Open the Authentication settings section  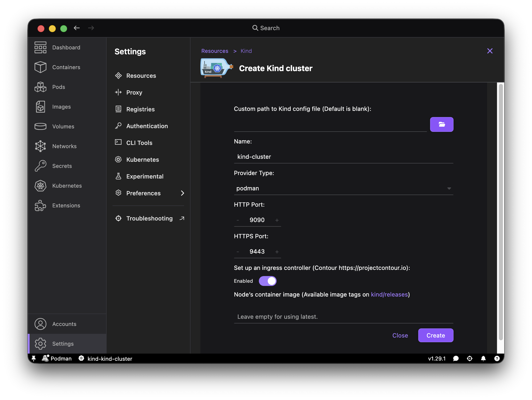(x=149, y=126)
